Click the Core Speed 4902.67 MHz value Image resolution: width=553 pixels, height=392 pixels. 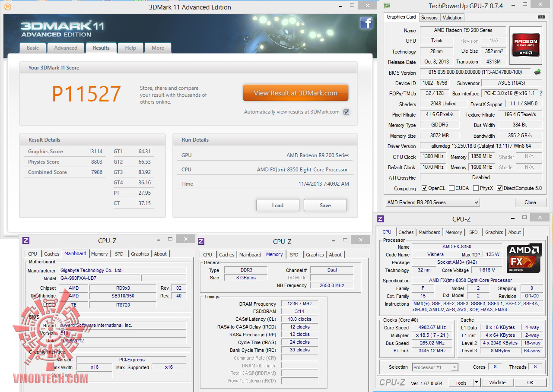click(433, 328)
